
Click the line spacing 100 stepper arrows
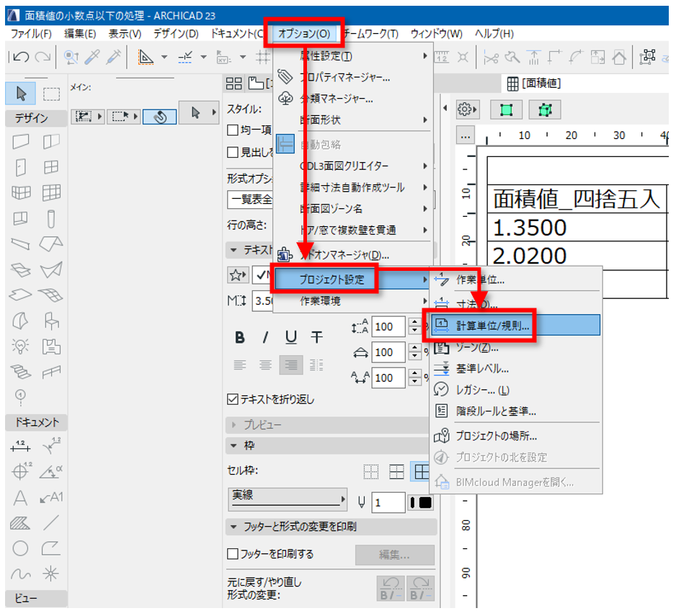414,327
